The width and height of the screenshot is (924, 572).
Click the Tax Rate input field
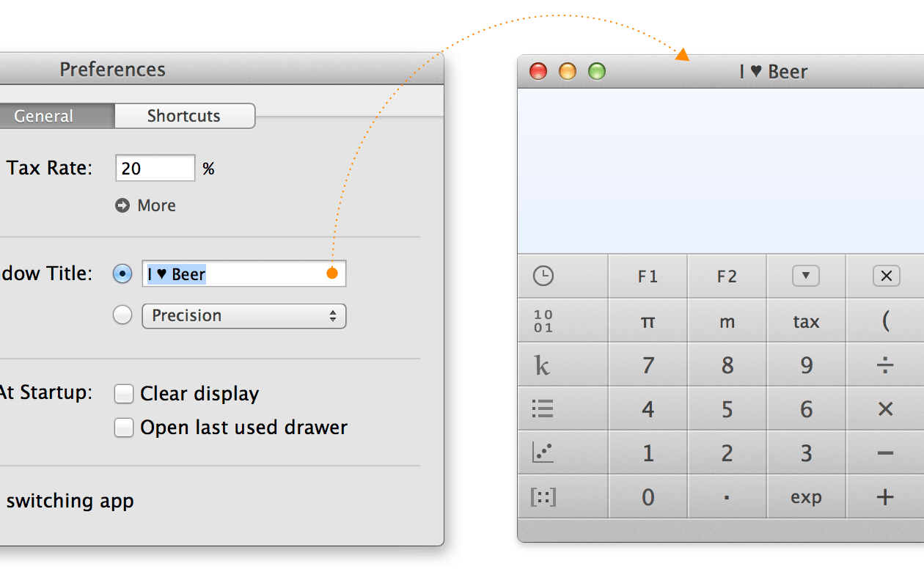(x=155, y=168)
